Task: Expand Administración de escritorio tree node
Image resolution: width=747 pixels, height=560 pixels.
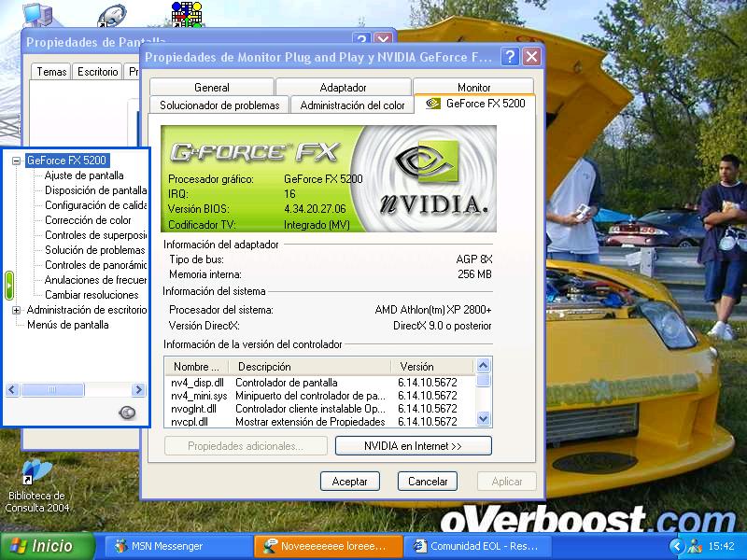Action: coord(16,311)
